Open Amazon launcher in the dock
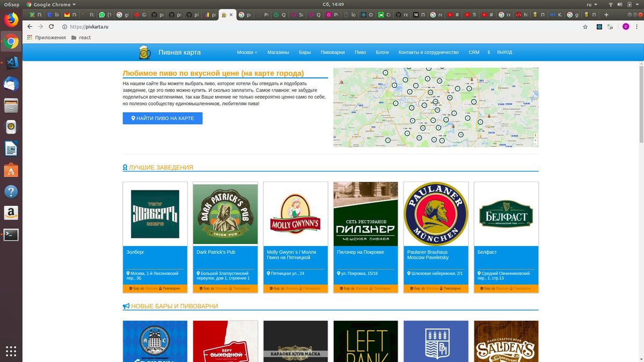The width and height of the screenshot is (644, 362). pos(11,213)
